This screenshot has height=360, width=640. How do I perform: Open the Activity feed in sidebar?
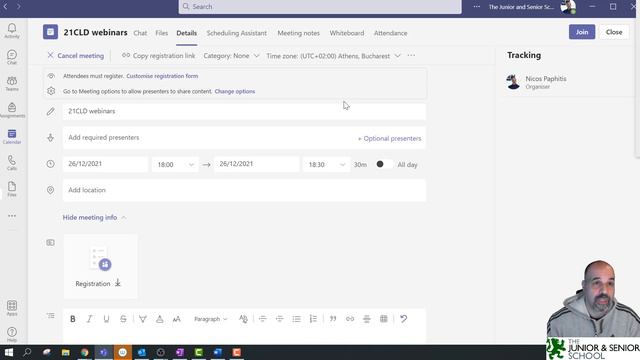[12, 31]
